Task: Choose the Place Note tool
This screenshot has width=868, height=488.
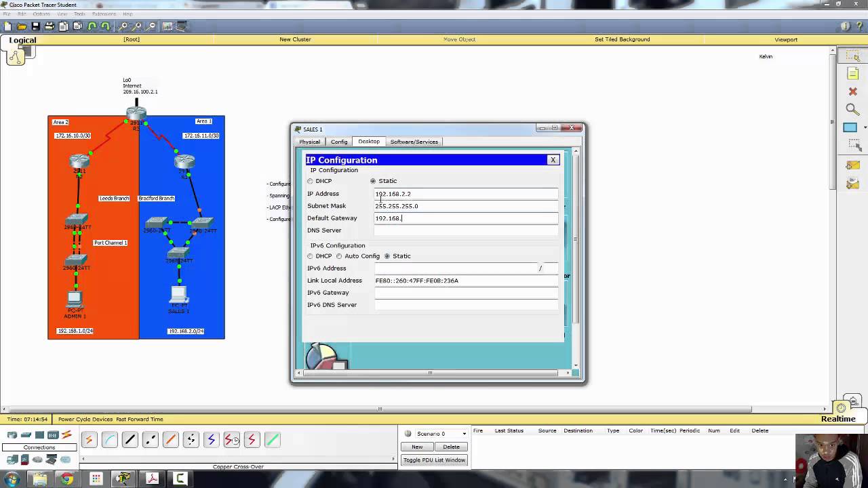Action: tap(852, 74)
